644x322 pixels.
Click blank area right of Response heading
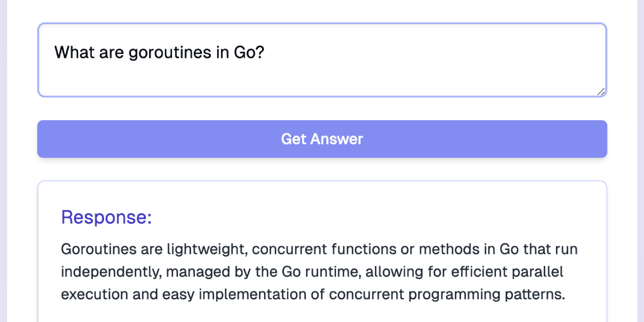coord(376,217)
